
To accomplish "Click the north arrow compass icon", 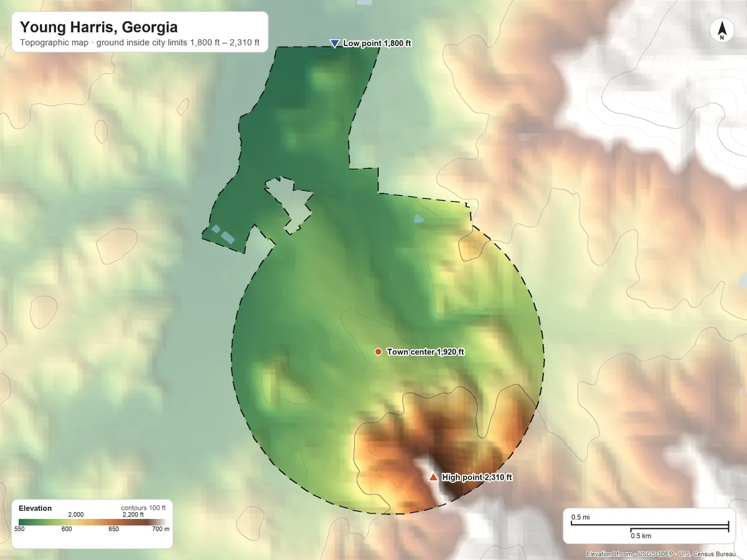I will click(x=721, y=30).
